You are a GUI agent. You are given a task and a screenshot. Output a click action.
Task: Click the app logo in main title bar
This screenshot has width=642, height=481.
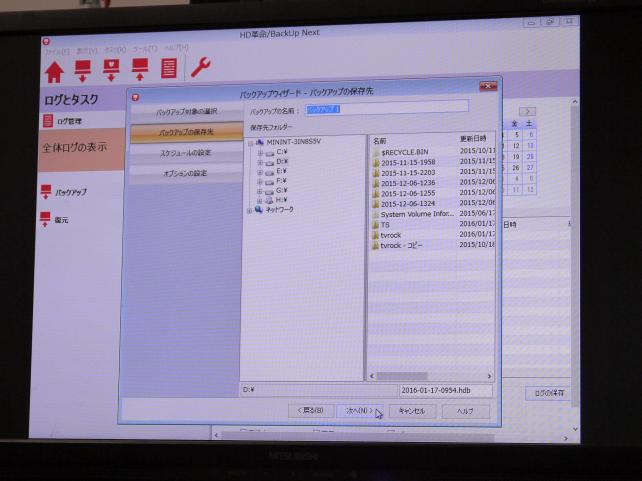point(46,42)
